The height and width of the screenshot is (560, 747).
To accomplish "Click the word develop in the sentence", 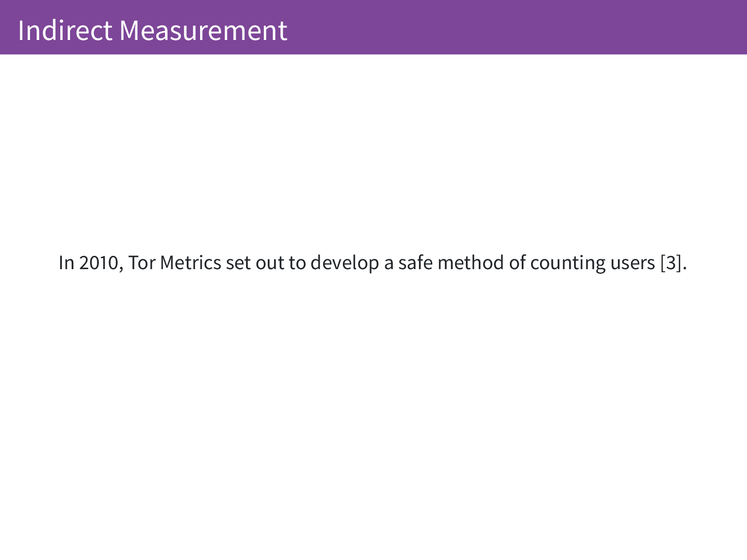I will [x=345, y=263].
